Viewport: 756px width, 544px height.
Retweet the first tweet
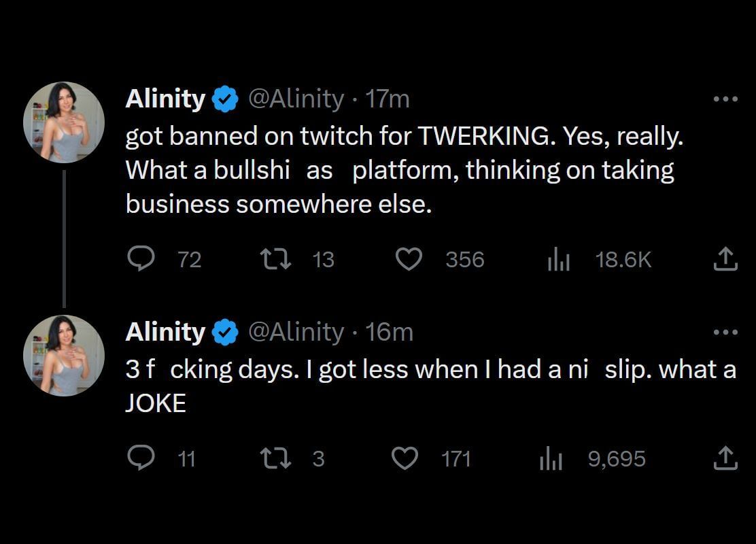pyautogui.click(x=276, y=259)
